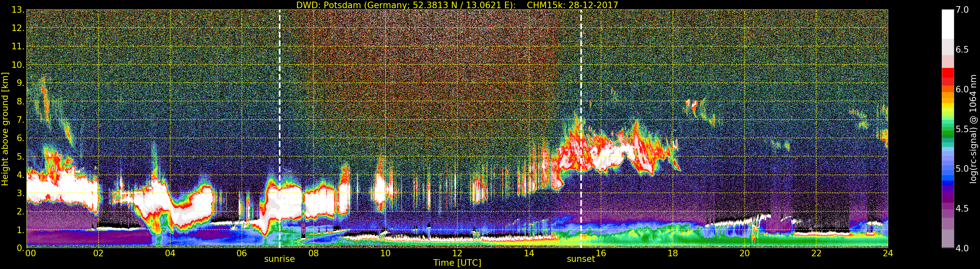Click the 'Time [UTC]' axis label
The width and height of the screenshot is (980, 269).
(x=457, y=262)
